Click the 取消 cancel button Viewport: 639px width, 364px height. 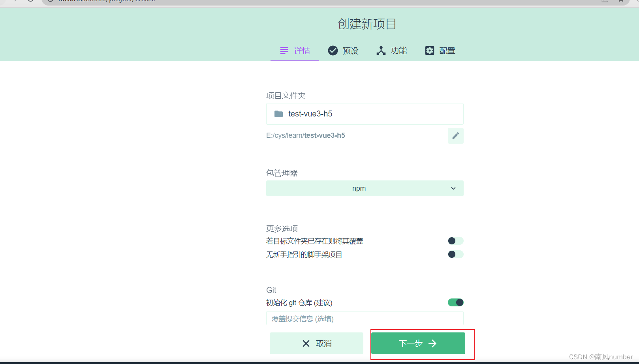(316, 343)
